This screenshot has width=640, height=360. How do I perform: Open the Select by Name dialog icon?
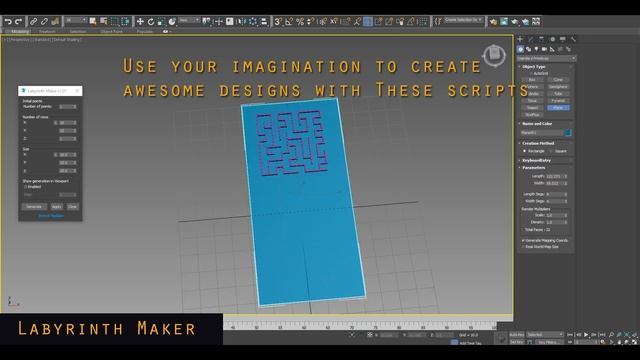click(104, 21)
